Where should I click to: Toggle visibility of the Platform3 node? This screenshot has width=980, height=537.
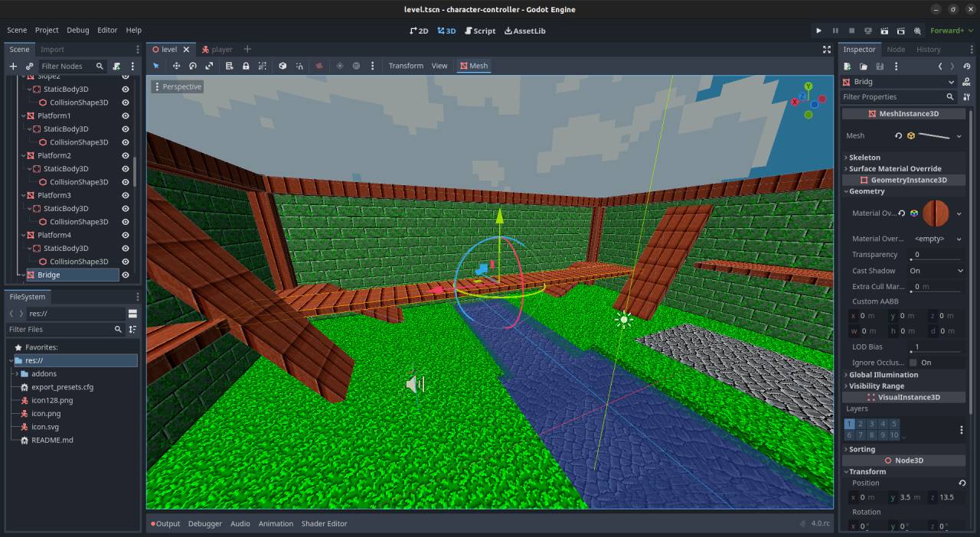click(125, 195)
